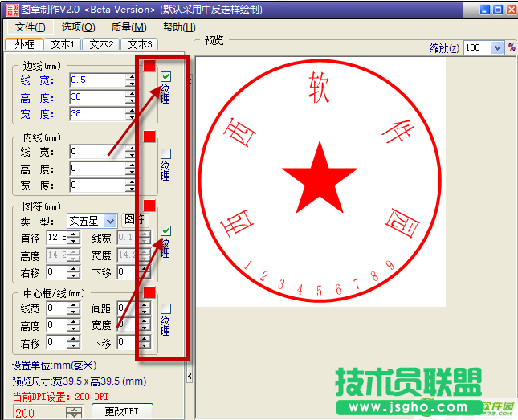The height and width of the screenshot is (420, 518).
Task: Click the 边线 高度 spinner arrows
Action: point(132,97)
